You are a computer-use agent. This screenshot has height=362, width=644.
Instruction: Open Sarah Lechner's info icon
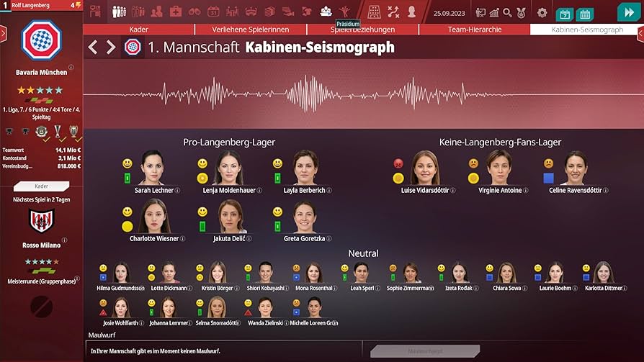click(177, 191)
